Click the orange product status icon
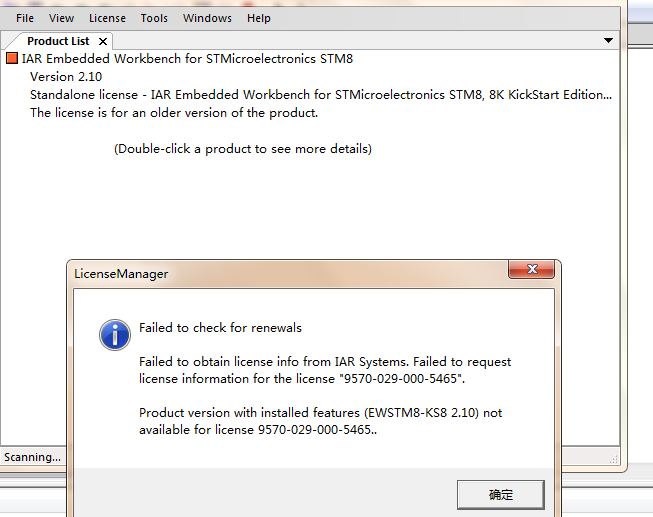The image size is (653, 517). coord(12,58)
